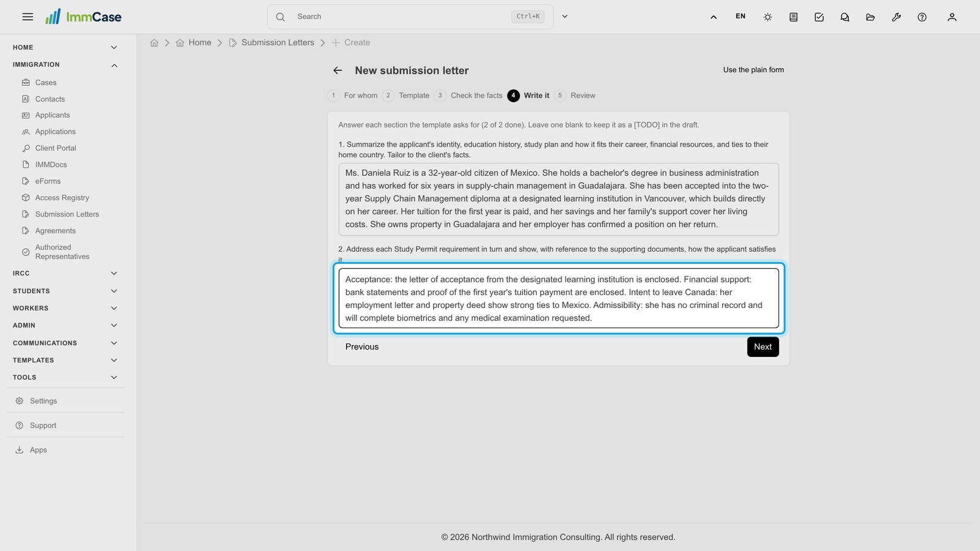This screenshot has height=551, width=980.
Task: Click the Previous button
Action: (x=362, y=347)
